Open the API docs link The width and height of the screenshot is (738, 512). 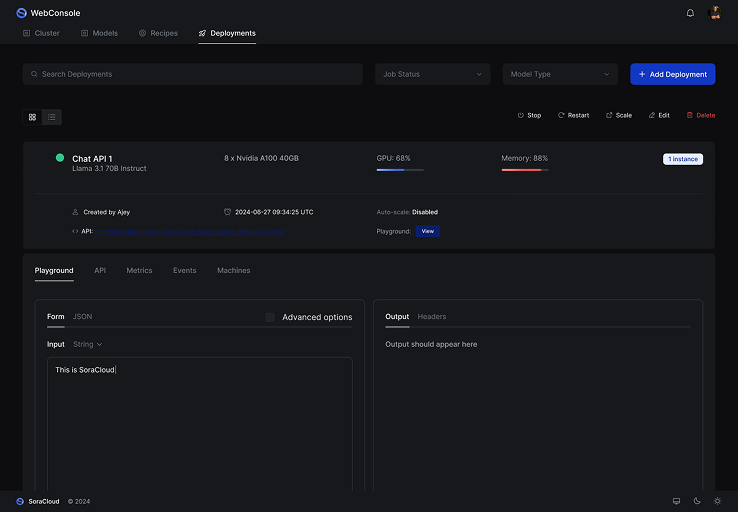pos(189,232)
